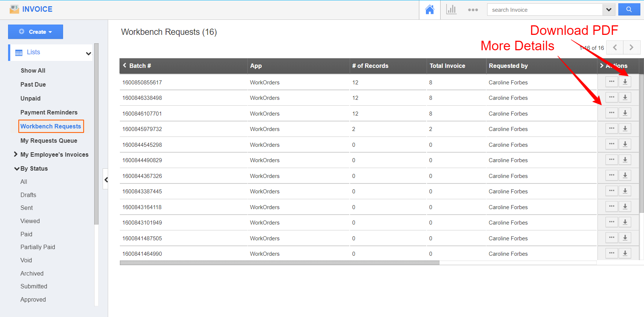This screenshot has height=317, width=644.
Task: Click the home icon in top bar
Action: pos(430,10)
